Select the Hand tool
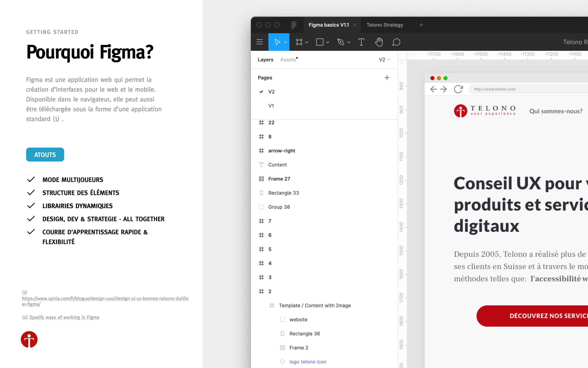 click(378, 42)
